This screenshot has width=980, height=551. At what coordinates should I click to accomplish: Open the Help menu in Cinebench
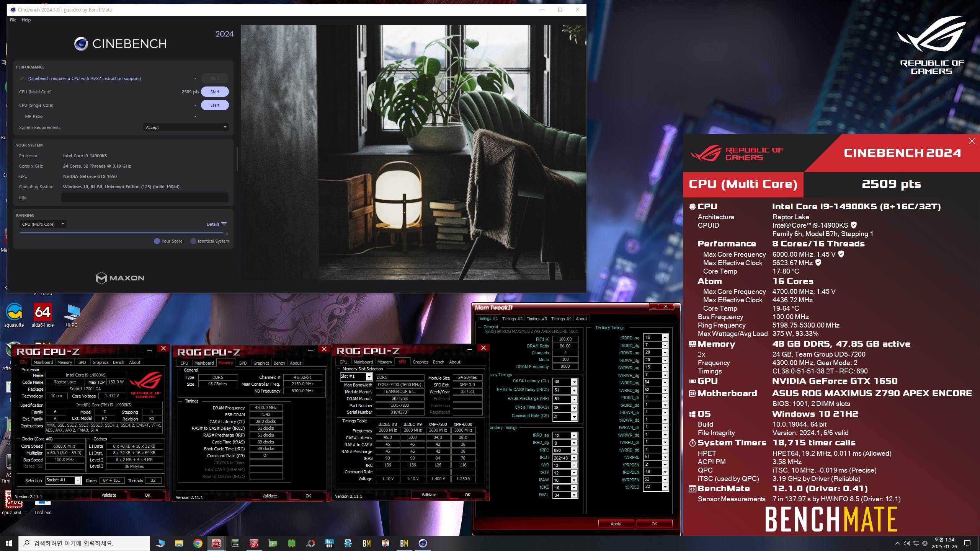tap(26, 20)
